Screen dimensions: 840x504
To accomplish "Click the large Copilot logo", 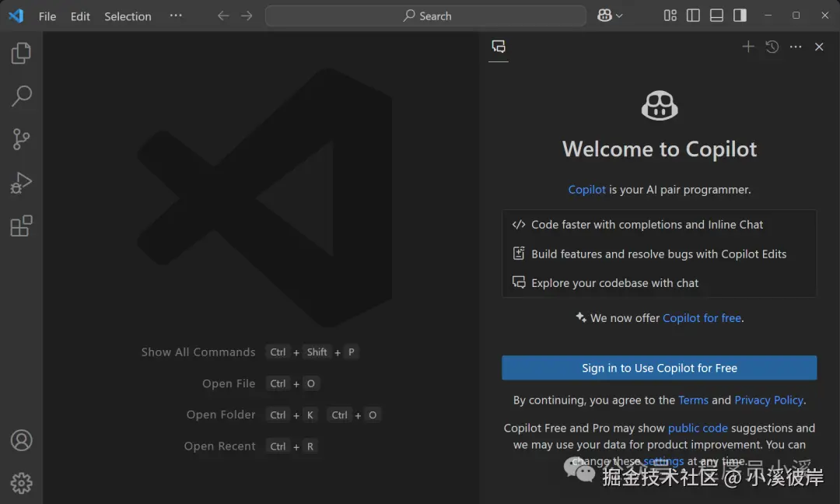I will (660, 105).
